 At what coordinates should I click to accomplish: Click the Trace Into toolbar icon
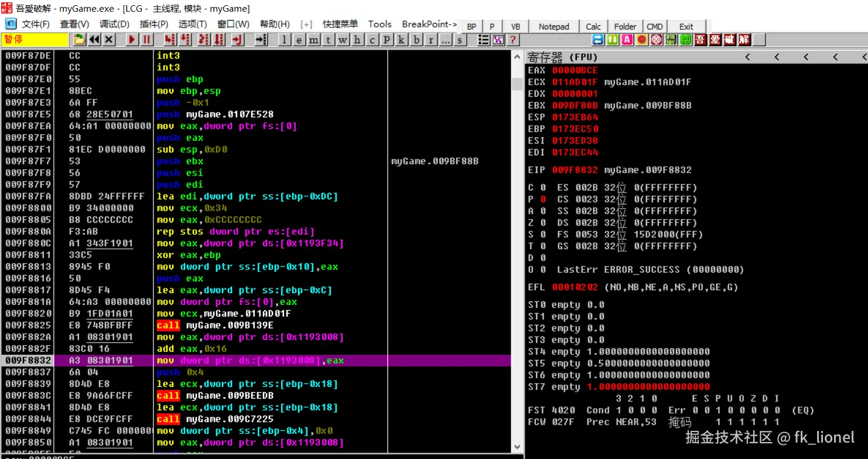point(203,39)
